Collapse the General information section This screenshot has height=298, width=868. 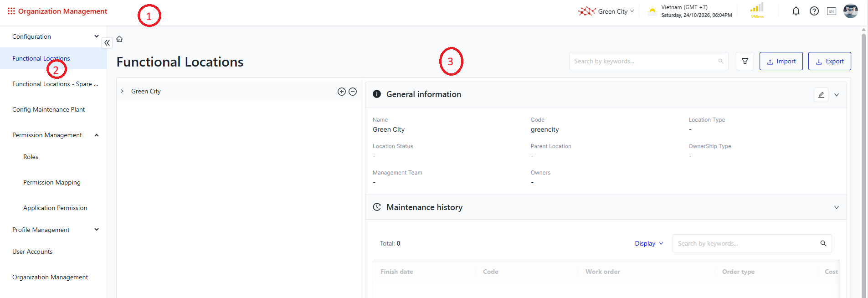coord(837,95)
